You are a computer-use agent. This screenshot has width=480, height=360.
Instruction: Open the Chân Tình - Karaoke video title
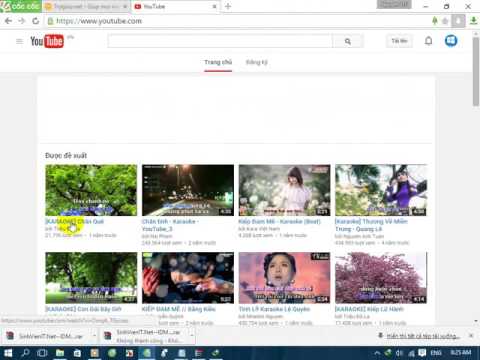point(170,225)
